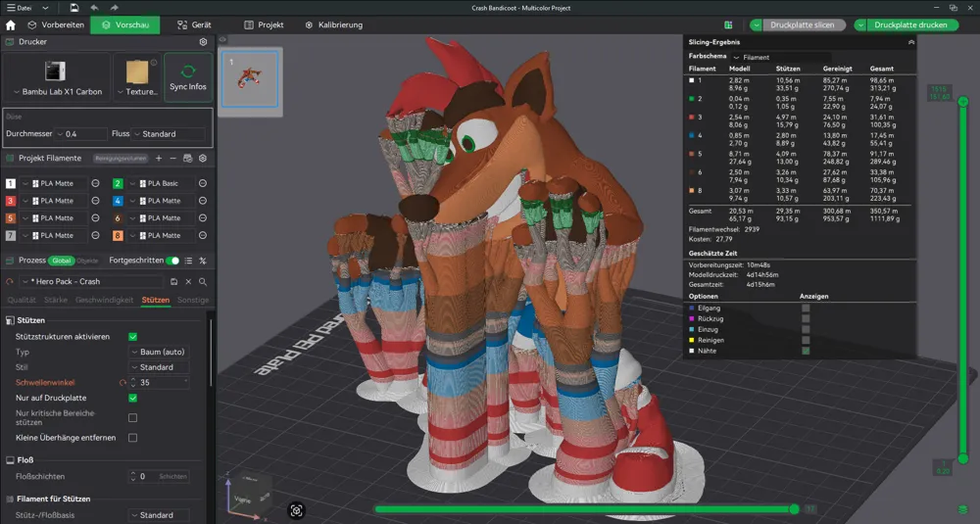The width and height of the screenshot is (980, 524).
Task: Open the Durchmesser 0.4 nozzle dropdown
Action: click(81, 133)
